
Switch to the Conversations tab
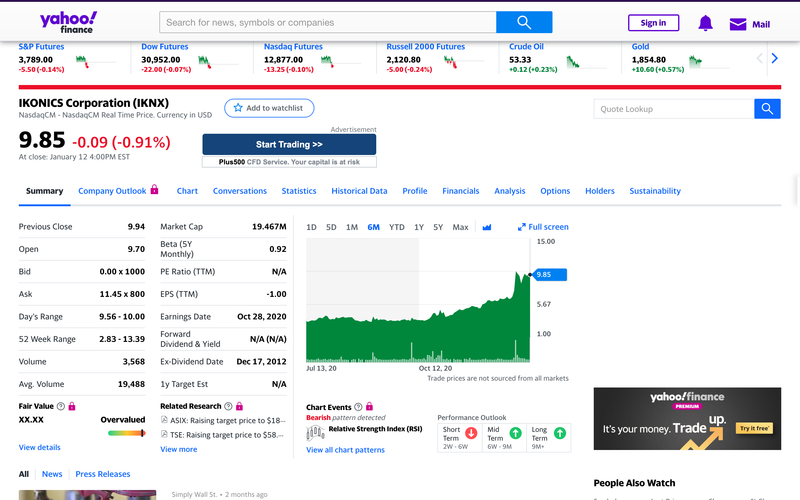(240, 191)
